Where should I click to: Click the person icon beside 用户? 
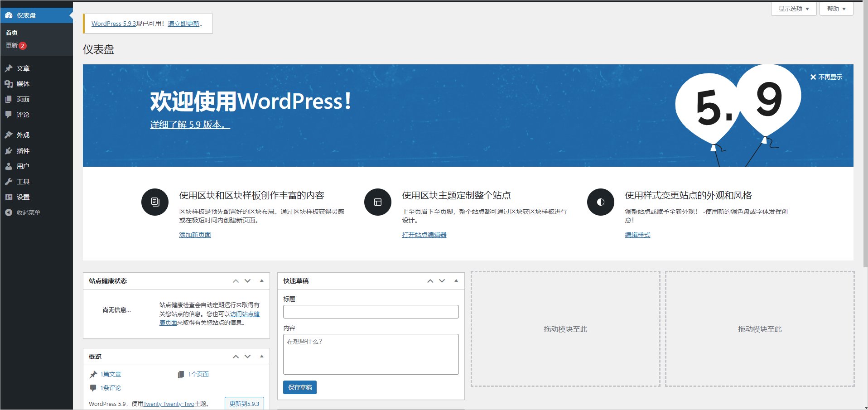pyautogui.click(x=9, y=166)
